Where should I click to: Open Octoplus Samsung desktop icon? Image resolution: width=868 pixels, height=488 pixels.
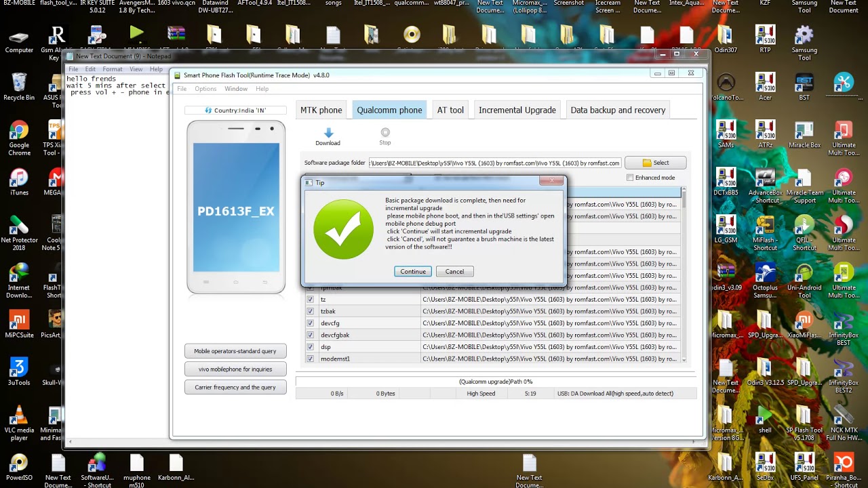pos(765,280)
